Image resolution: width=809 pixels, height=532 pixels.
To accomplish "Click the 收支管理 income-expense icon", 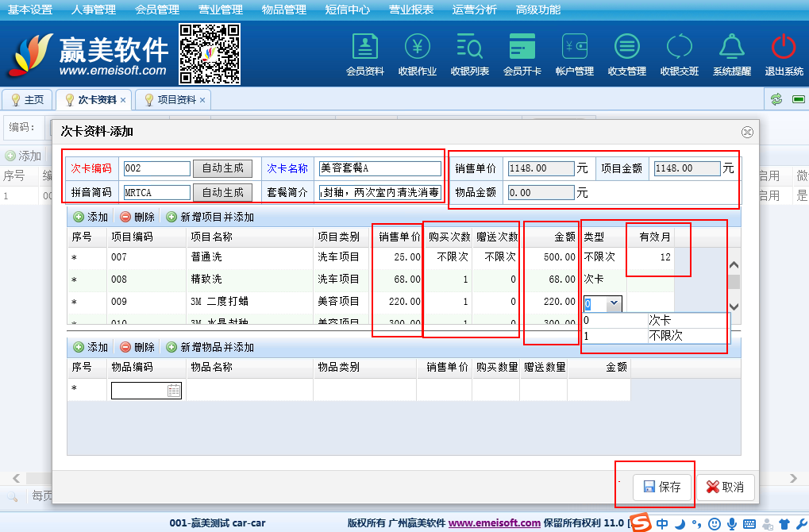I will [x=626, y=53].
